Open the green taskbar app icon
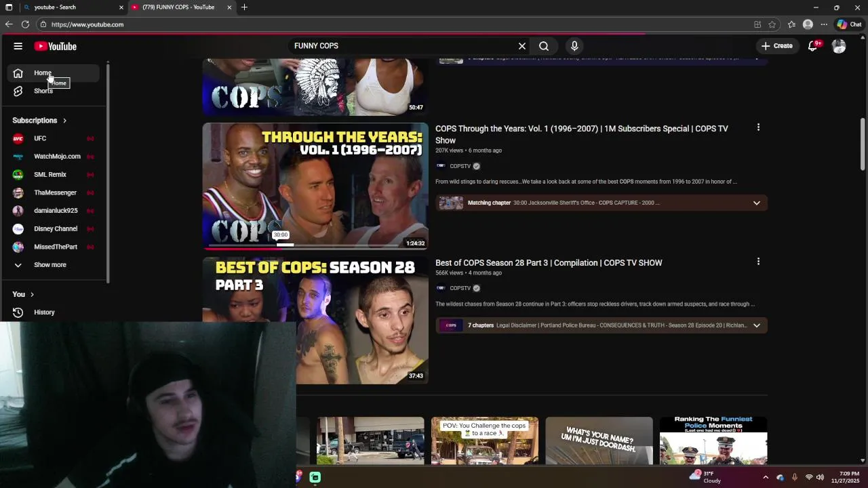The width and height of the screenshot is (868, 488). coord(315,477)
